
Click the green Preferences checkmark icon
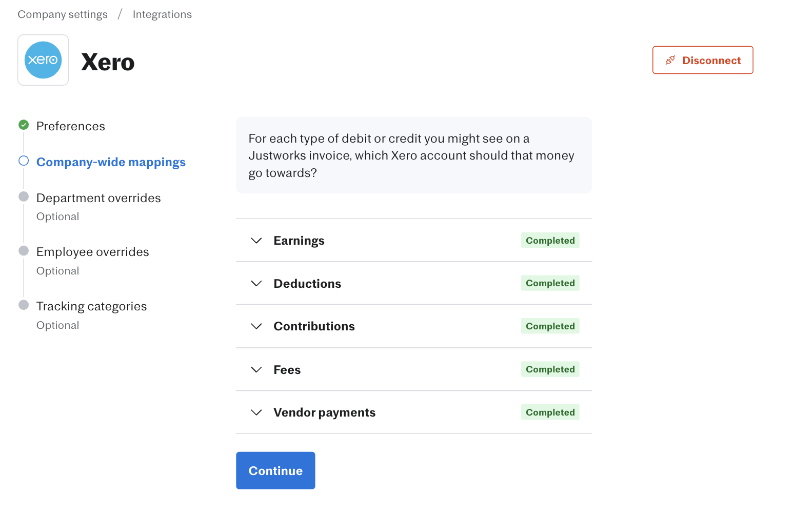pos(24,125)
